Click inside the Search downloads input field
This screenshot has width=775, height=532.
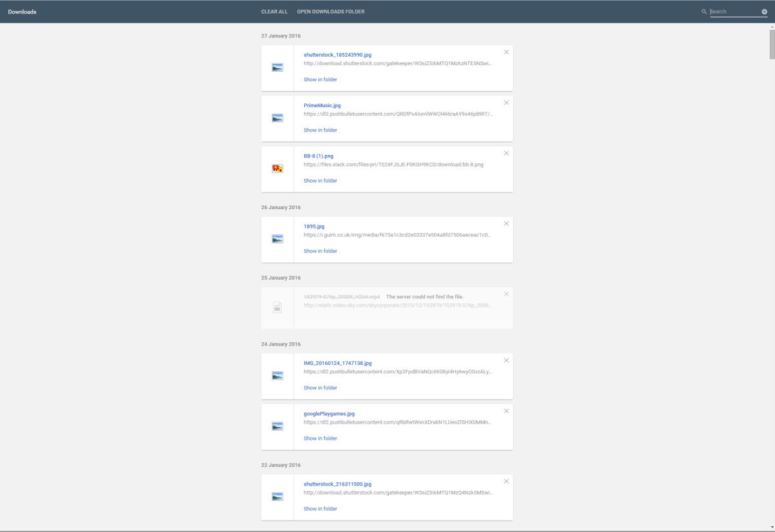[x=734, y=12]
